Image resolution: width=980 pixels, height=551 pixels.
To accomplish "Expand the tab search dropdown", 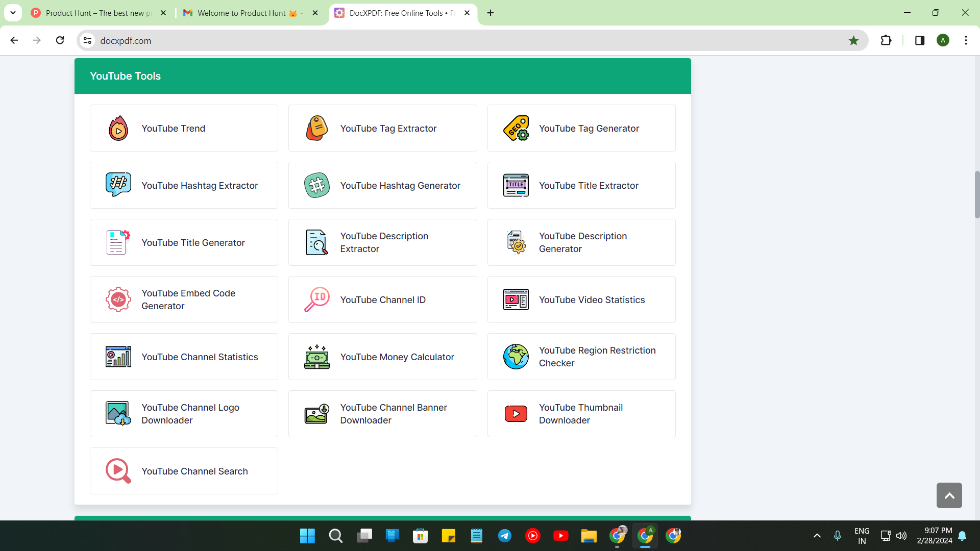I will (13, 13).
